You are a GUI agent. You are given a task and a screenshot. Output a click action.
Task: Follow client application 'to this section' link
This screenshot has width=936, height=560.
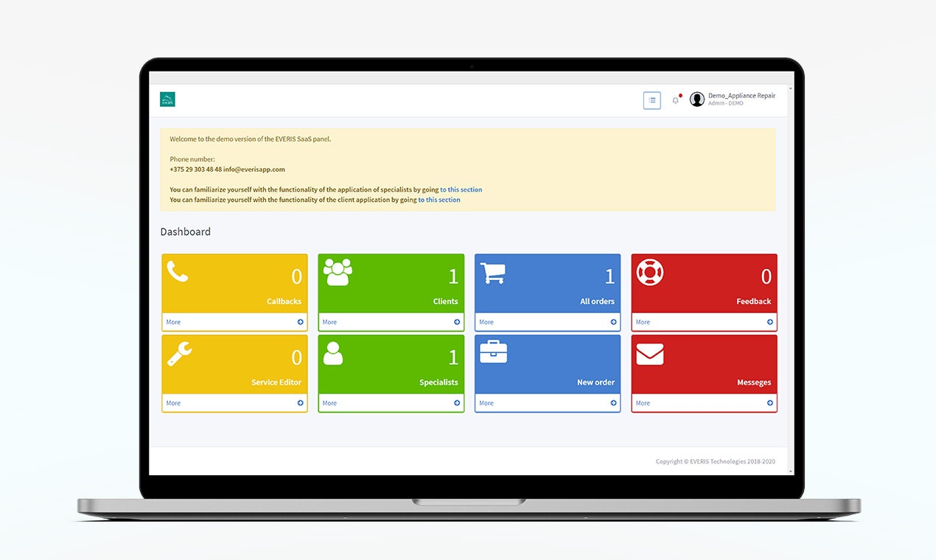coord(439,200)
